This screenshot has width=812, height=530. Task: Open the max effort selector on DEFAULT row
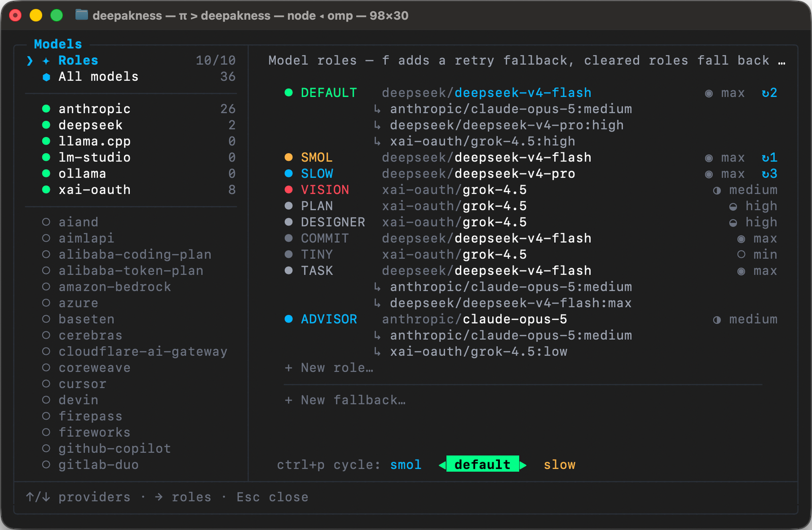tap(725, 93)
